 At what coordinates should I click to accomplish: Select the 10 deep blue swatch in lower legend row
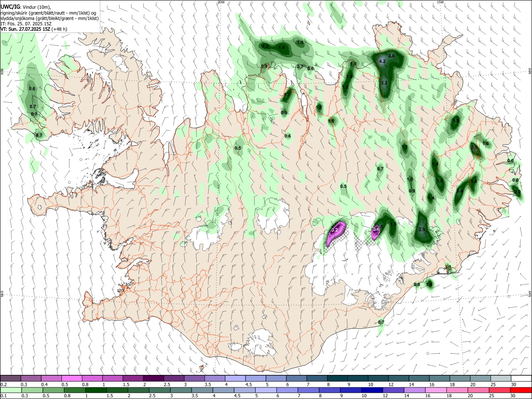click(x=372, y=390)
